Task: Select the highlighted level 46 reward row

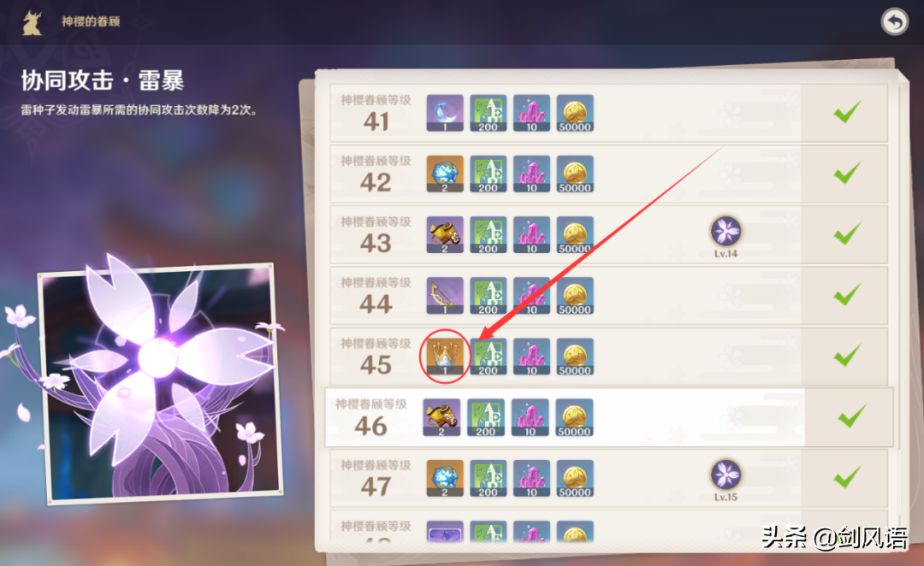Action: (609, 417)
